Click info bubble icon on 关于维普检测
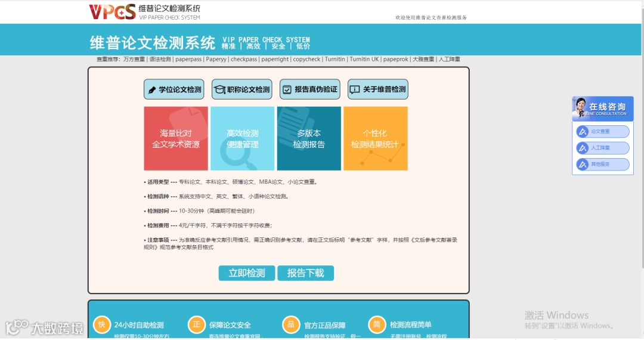644x340 pixels. [x=354, y=89]
